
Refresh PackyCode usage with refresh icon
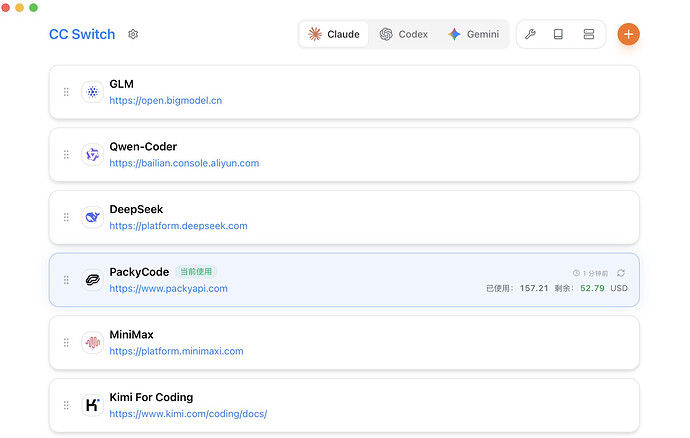click(621, 273)
